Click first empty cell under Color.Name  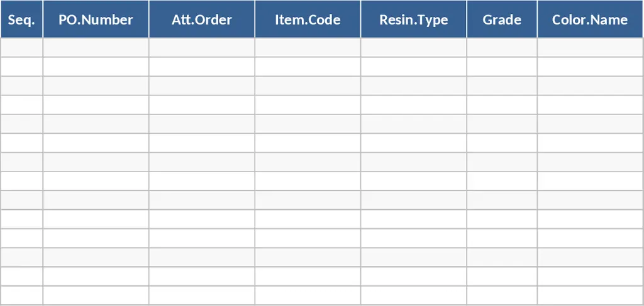(x=590, y=48)
